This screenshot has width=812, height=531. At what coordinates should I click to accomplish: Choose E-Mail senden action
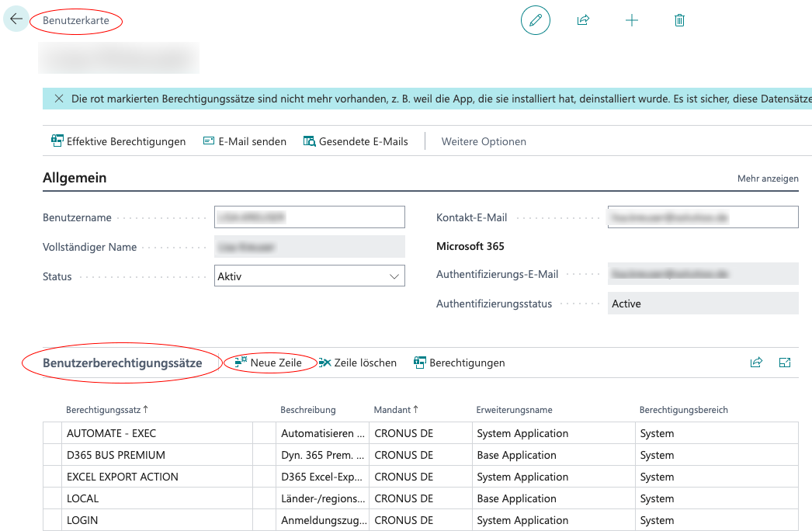click(245, 141)
